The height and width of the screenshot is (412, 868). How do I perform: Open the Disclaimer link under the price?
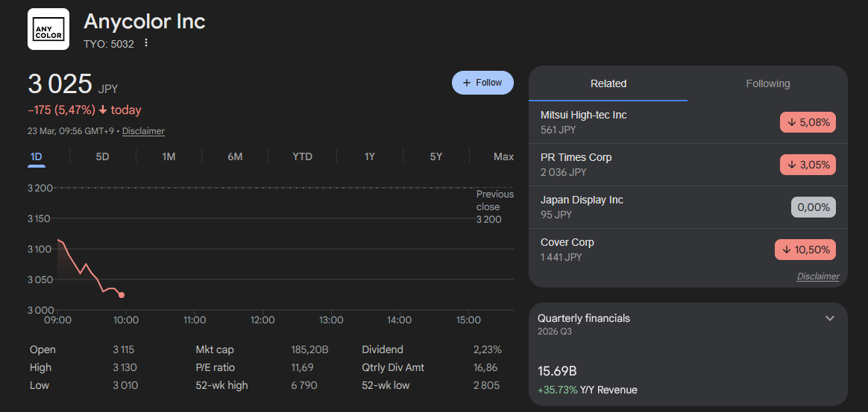[x=143, y=131]
